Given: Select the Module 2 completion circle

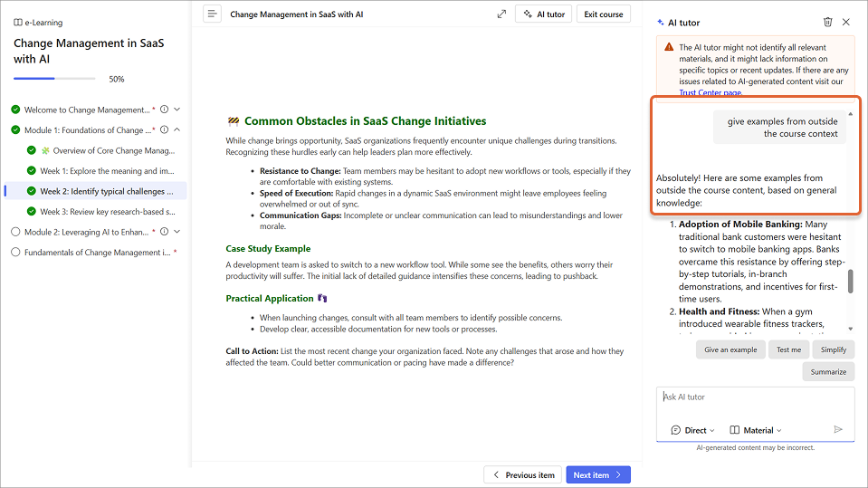Looking at the screenshot, I should (15, 232).
